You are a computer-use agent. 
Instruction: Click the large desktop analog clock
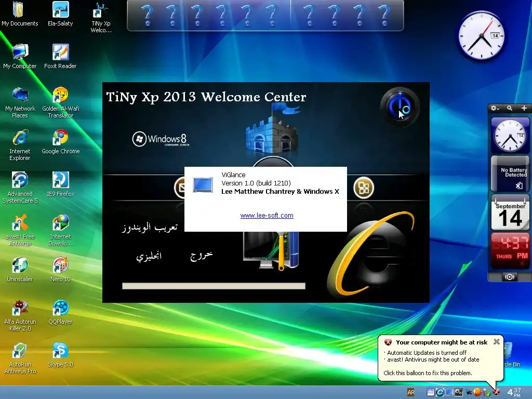[x=481, y=36]
